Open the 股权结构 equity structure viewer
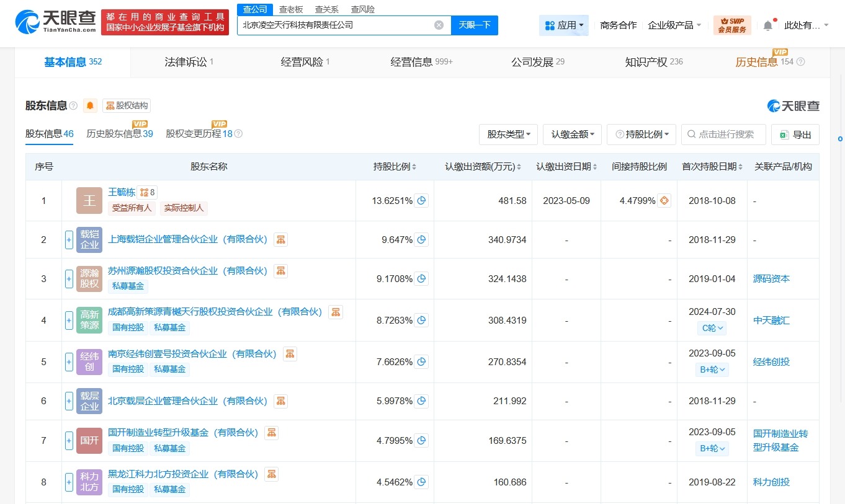The height and width of the screenshot is (504, 845). click(127, 105)
